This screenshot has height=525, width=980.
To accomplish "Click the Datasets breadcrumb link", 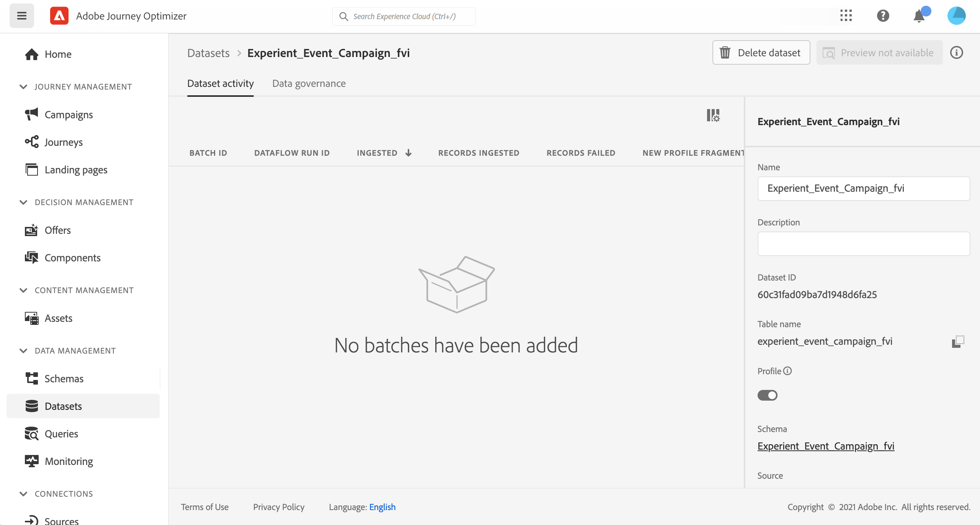I will 208,53.
